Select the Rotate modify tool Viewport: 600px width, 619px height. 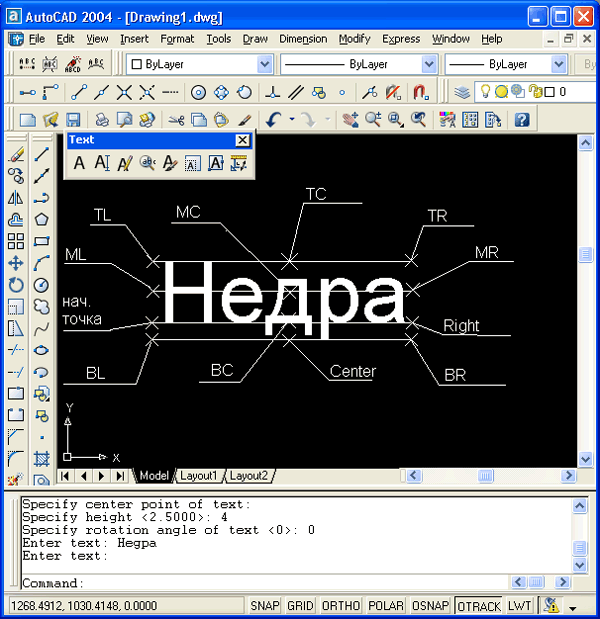[x=16, y=285]
